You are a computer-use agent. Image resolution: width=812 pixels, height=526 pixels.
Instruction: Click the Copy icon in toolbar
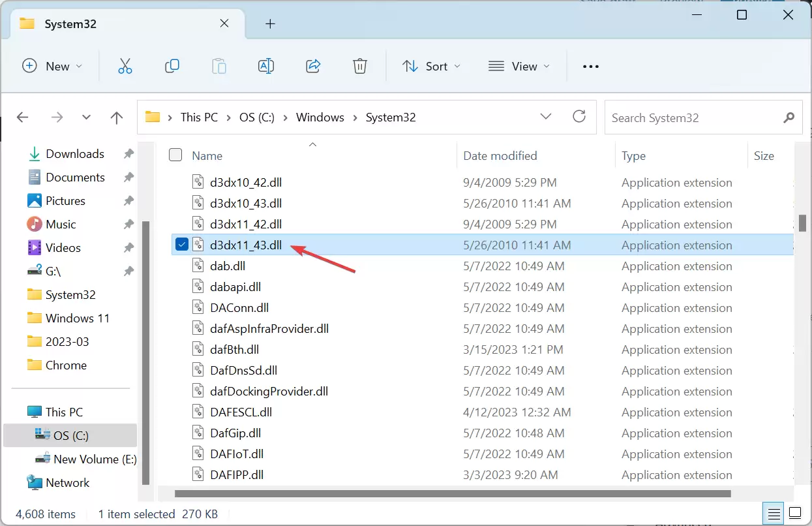(172, 66)
